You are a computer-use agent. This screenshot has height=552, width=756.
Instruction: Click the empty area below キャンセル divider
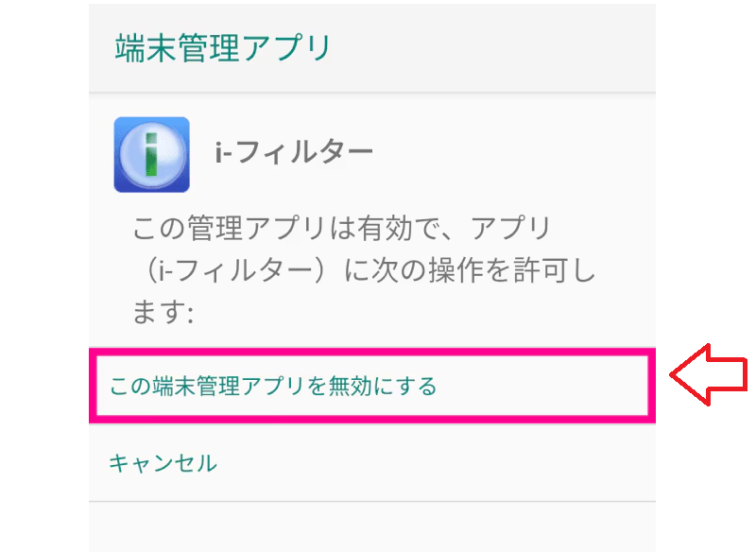[372, 526]
